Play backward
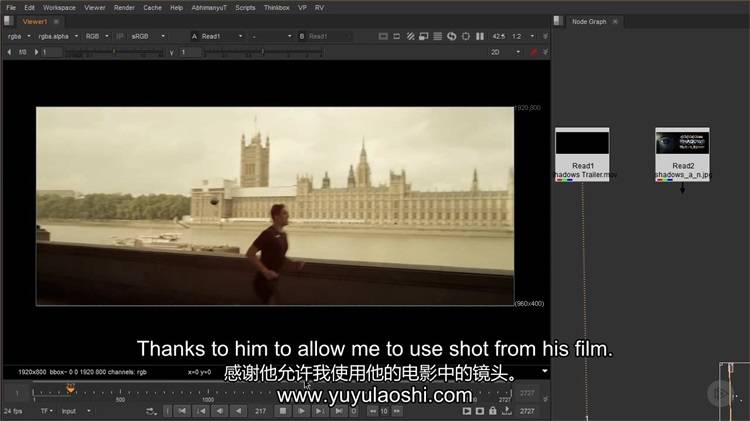 238,411
